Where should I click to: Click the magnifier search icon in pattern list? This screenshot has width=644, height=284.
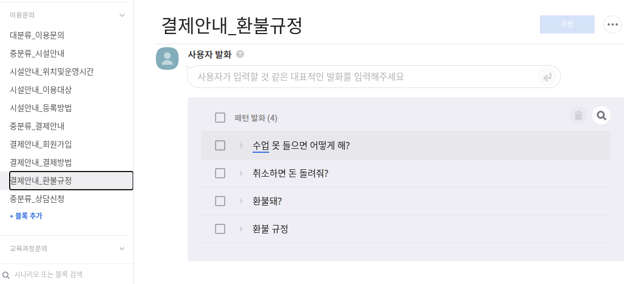(601, 116)
